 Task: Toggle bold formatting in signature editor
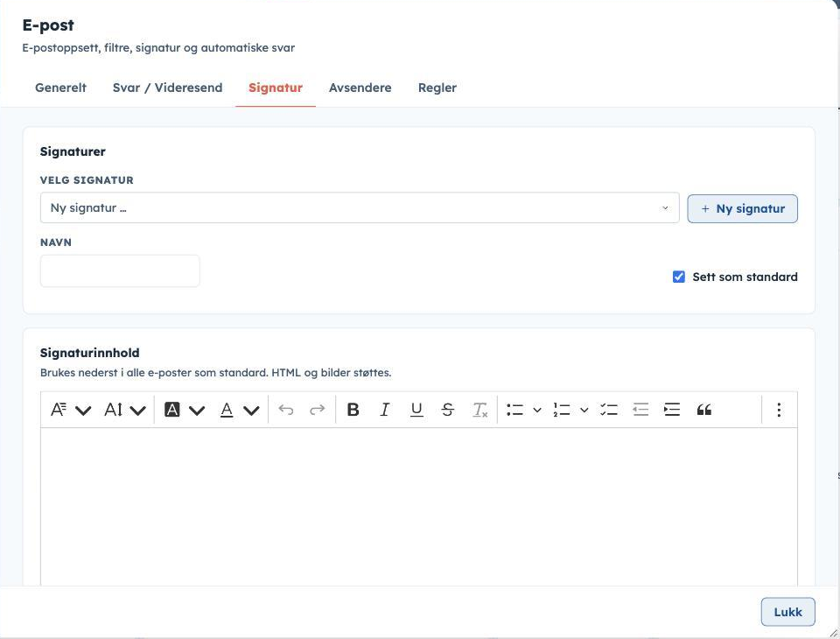pyautogui.click(x=353, y=410)
